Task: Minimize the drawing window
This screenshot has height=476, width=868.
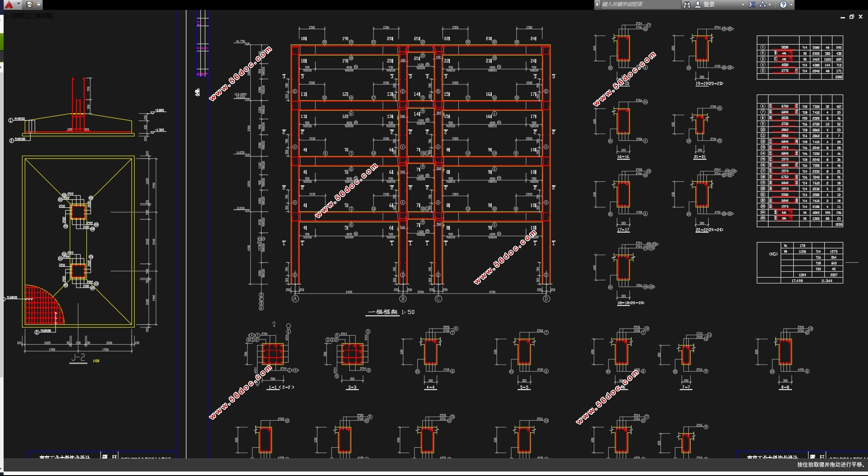Action: pyautogui.click(x=842, y=17)
